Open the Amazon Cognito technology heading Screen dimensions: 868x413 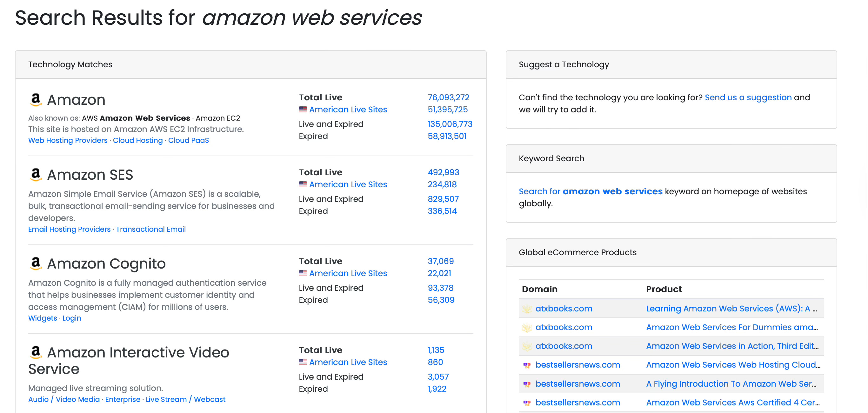(106, 263)
